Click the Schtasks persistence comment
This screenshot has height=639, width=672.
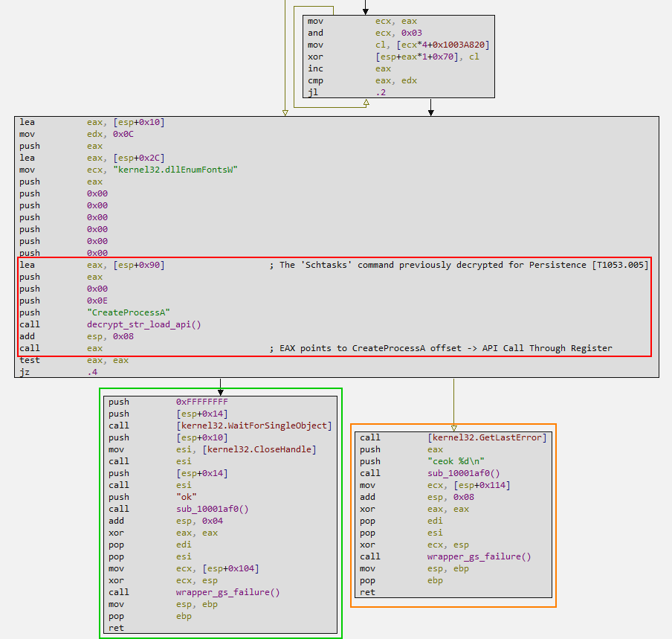coord(459,265)
